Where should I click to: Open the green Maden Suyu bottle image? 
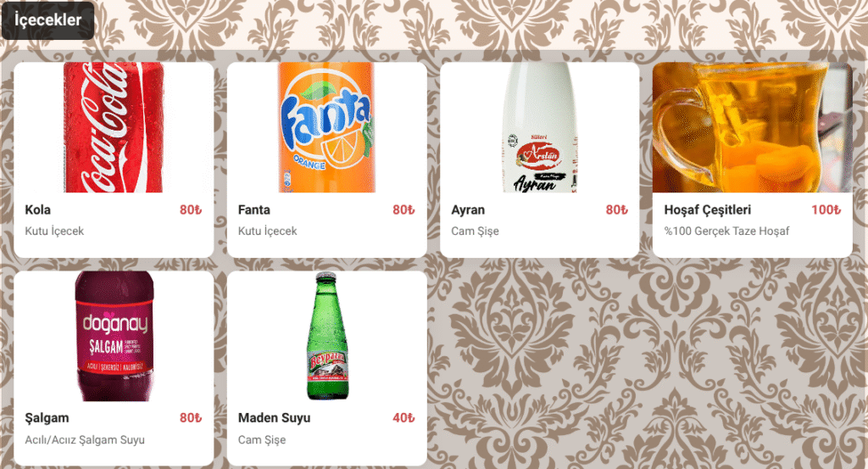tap(327, 336)
